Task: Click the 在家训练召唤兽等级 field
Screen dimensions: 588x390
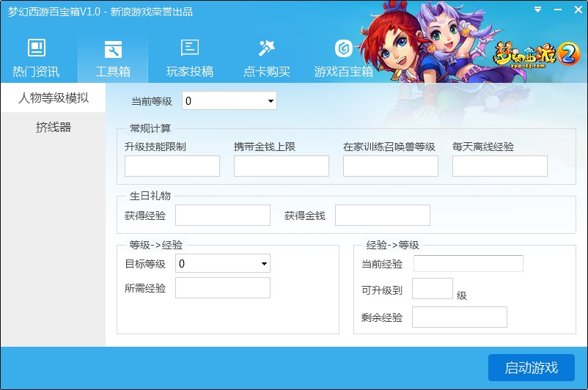Action: (x=391, y=166)
